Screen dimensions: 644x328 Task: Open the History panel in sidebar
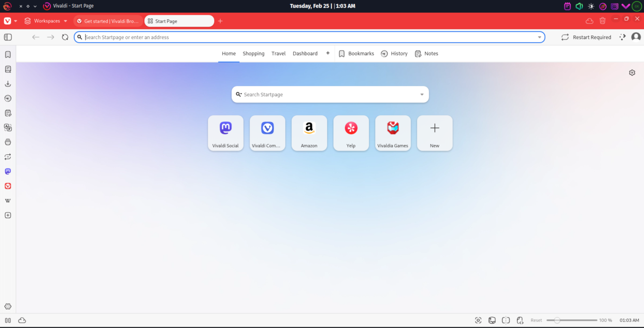(x=8, y=98)
